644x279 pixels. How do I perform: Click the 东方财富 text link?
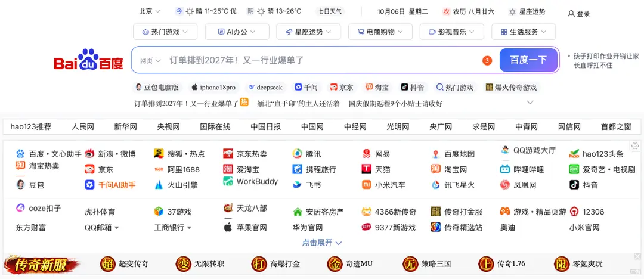[x=31, y=227]
